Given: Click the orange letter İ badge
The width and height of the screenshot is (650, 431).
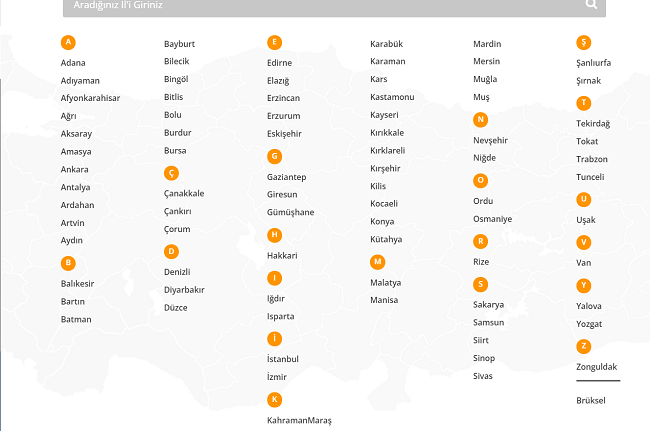Looking at the screenshot, I should click(274, 339).
